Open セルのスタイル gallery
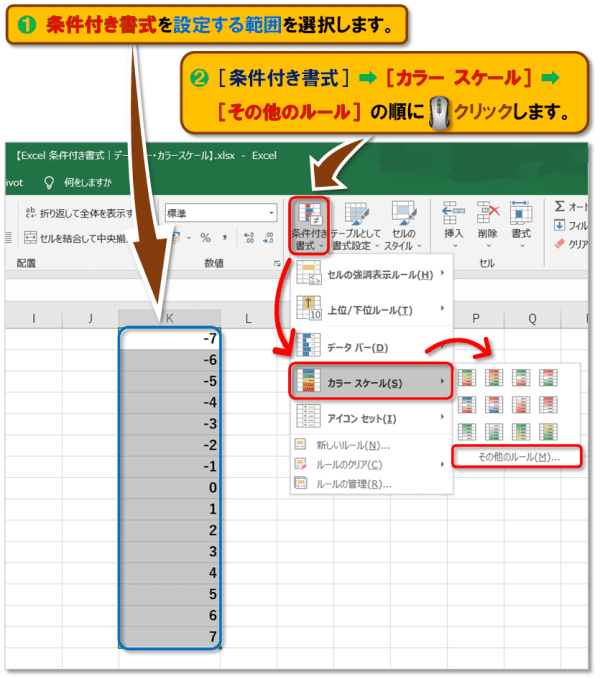Image resolution: width=600 pixels, height=679 pixels. pyautogui.click(x=403, y=225)
